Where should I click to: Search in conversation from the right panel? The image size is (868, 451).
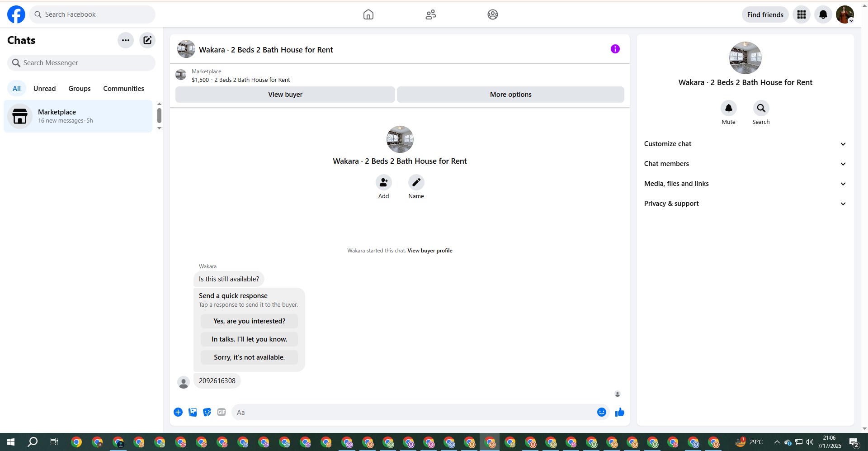click(761, 108)
